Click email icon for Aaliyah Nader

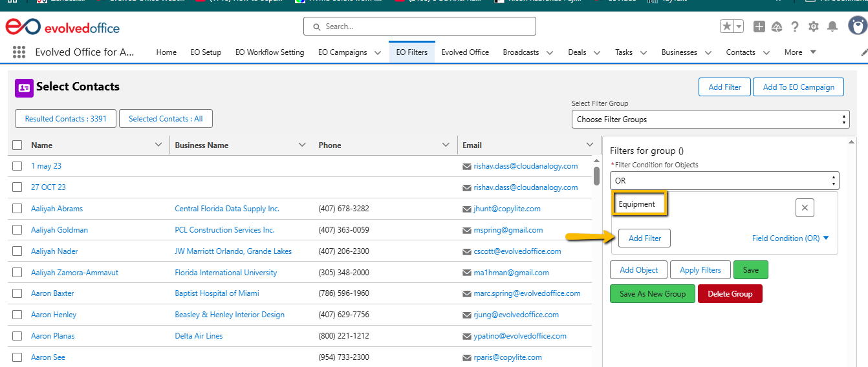(467, 252)
